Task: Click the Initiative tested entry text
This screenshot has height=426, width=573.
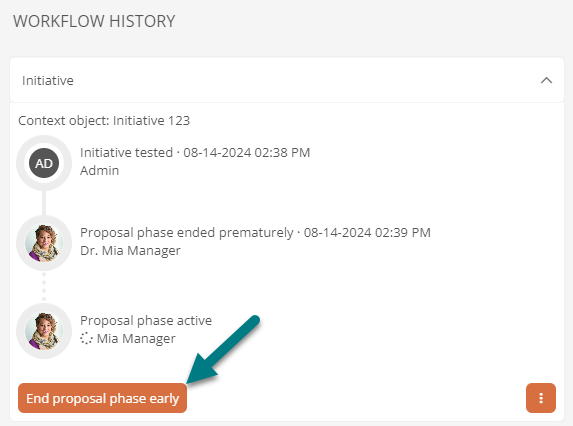Action: pyautogui.click(x=126, y=152)
